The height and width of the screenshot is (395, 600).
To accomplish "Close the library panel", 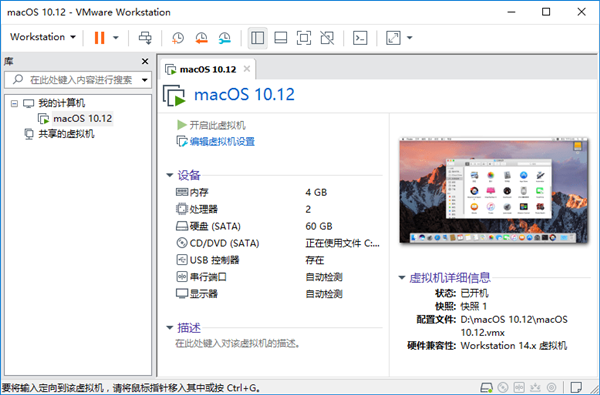I will [145, 61].
